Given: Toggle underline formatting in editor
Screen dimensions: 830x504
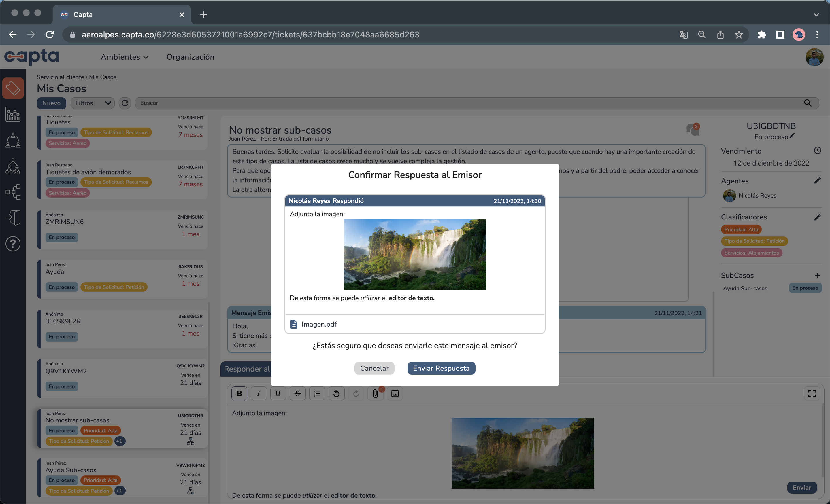Looking at the screenshot, I should [278, 393].
